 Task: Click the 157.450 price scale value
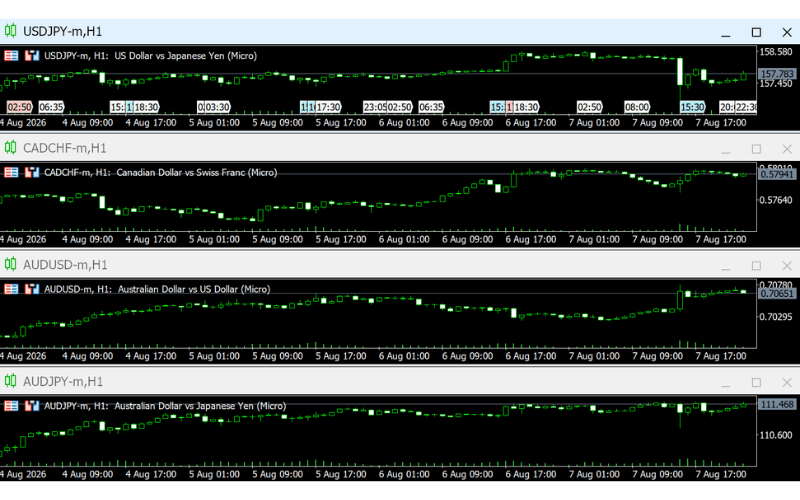[x=776, y=84]
